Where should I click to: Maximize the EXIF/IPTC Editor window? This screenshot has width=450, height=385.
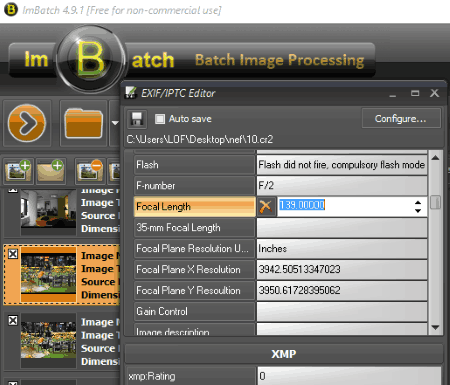click(415, 93)
